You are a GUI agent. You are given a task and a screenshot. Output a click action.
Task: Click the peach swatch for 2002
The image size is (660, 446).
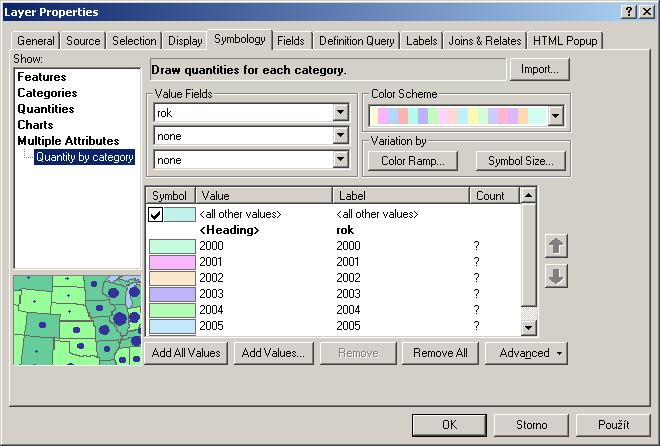(x=172, y=278)
